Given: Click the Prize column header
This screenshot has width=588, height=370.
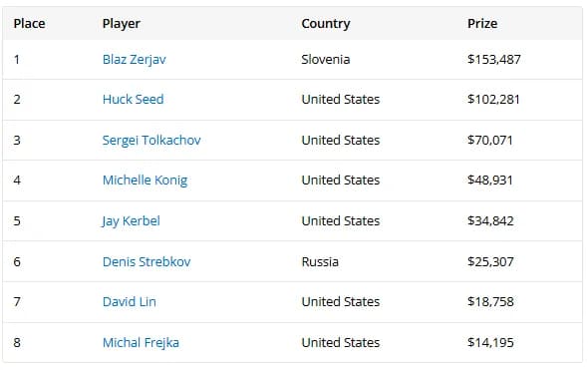Looking at the screenshot, I should 482,24.
